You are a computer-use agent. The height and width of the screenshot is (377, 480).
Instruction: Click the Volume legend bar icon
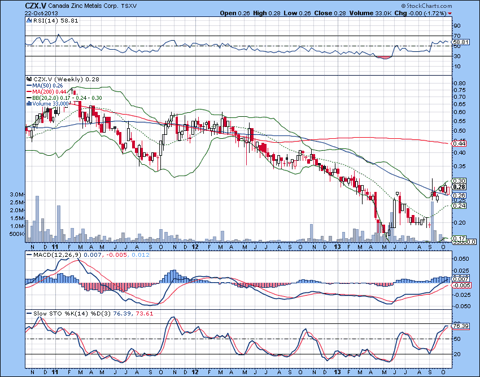(x=29, y=104)
